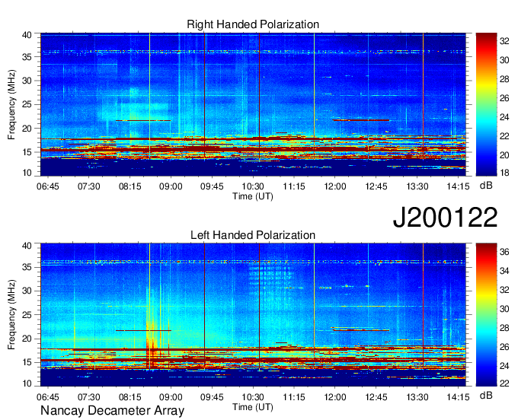This screenshot has height=420, width=518.
Task: Click 12:00 time tick under Left Handed plot
Action: click(x=335, y=397)
